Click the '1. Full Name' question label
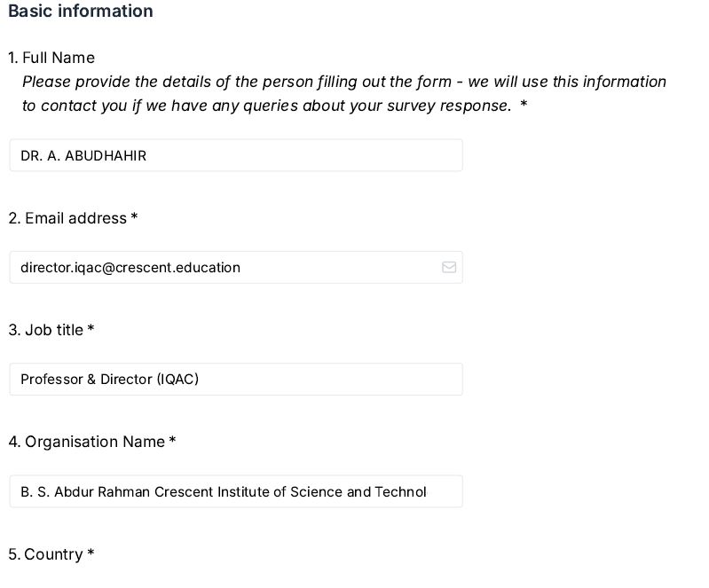The width and height of the screenshot is (709, 588). 51,58
